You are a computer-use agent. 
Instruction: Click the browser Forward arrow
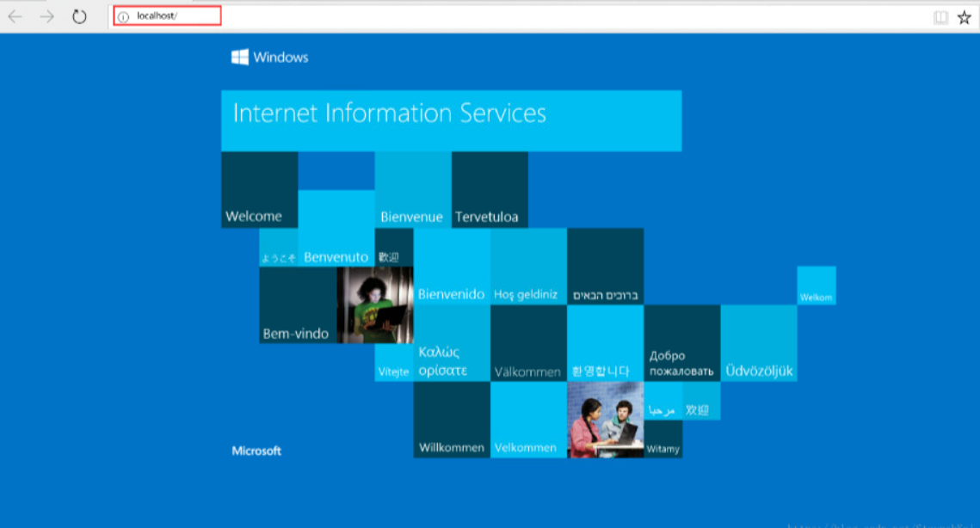coord(46,16)
